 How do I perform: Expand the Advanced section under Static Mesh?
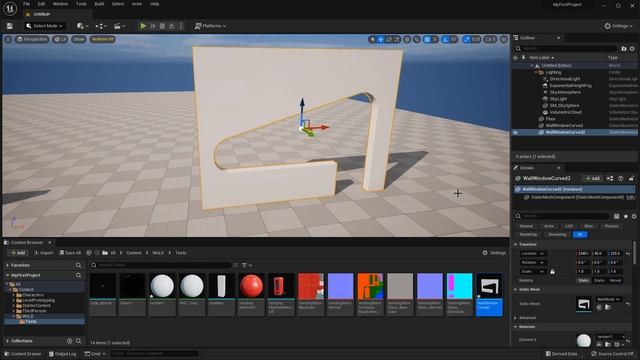516,318
